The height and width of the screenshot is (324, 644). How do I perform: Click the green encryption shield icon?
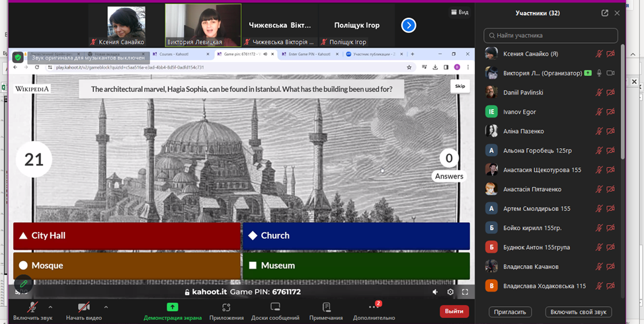tap(18, 58)
